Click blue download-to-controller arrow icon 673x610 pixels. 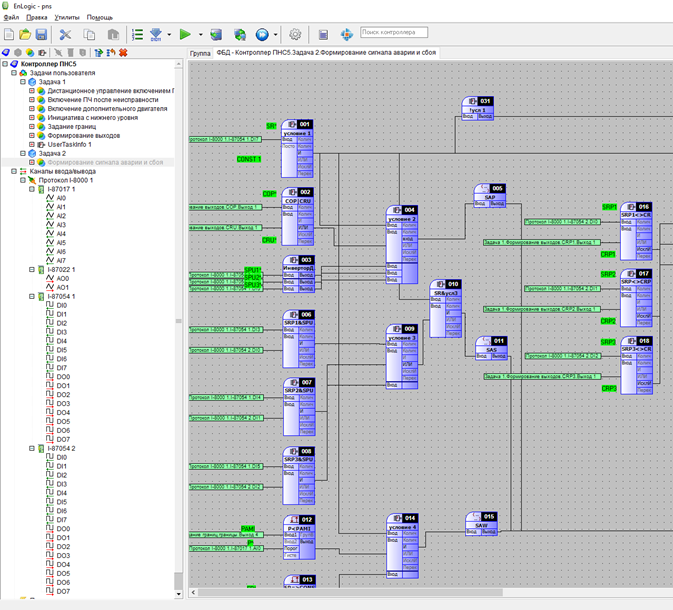[x=156, y=34]
